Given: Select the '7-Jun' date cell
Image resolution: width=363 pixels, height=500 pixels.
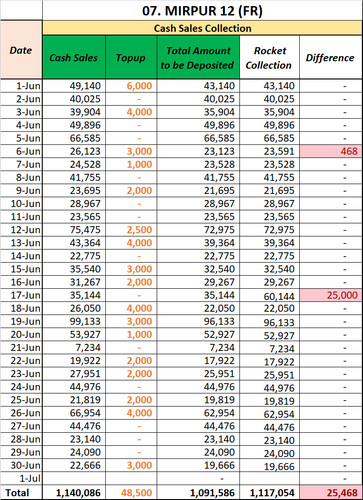Looking at the screenshot, I should tap(21, 164).
